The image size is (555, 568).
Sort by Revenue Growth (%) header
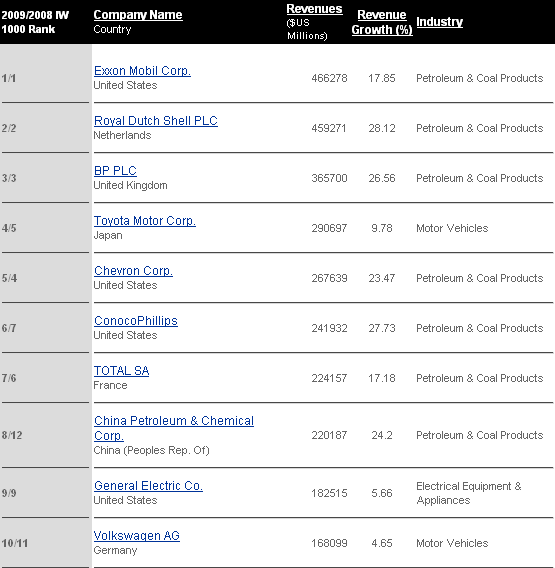click(382, 22)
